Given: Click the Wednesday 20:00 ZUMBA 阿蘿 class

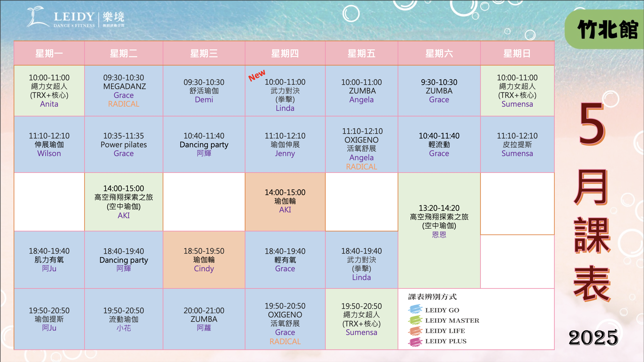Looking at the screenshot, I should tap(204, 319).
